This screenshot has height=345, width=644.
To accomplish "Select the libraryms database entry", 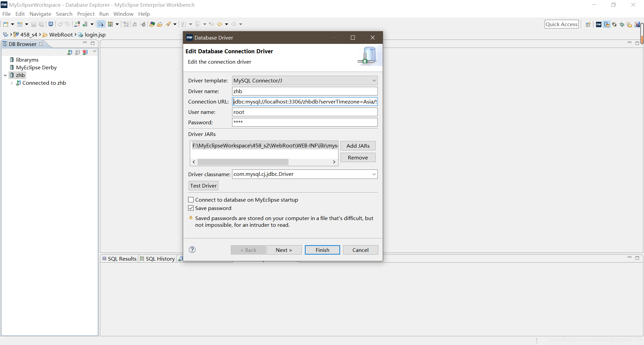I will 27,60.
